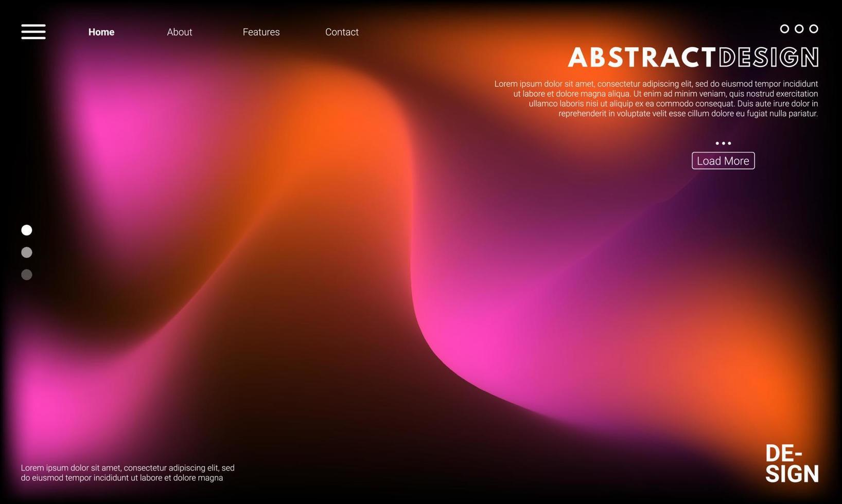Image resolution: width=842 pixels, height=504 pixels.
Task: Open the About nav item
Action: click(x=180, y=32)
